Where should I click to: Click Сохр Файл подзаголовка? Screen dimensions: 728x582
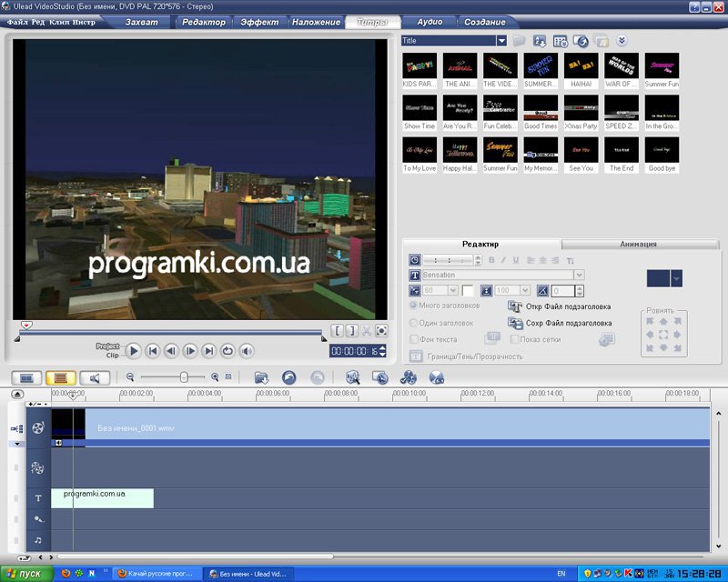(x=560, y=323)
